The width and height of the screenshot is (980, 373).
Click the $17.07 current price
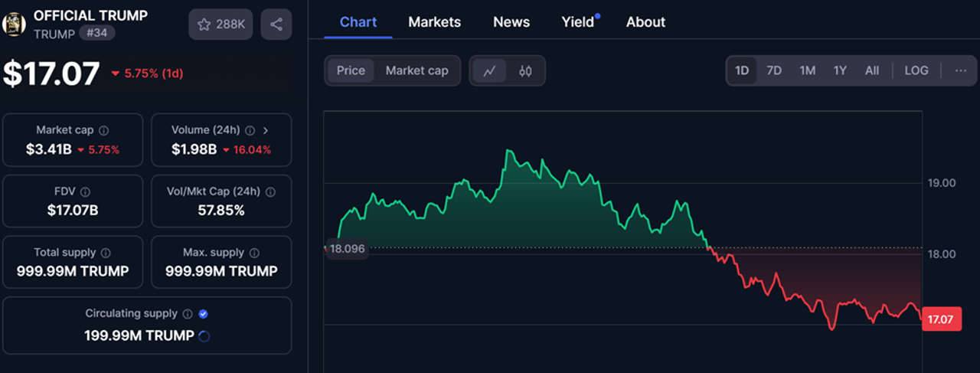coord(51,74)
